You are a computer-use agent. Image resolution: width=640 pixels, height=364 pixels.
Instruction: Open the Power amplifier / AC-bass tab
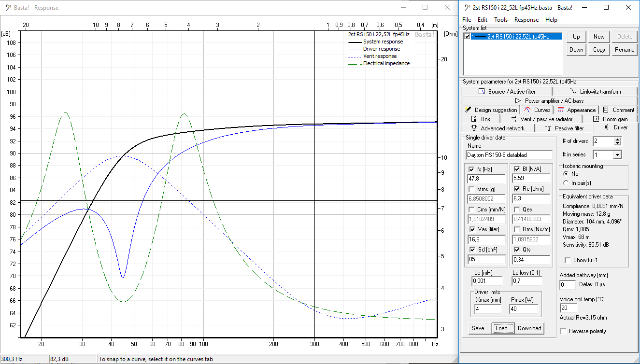pos(549,100)
